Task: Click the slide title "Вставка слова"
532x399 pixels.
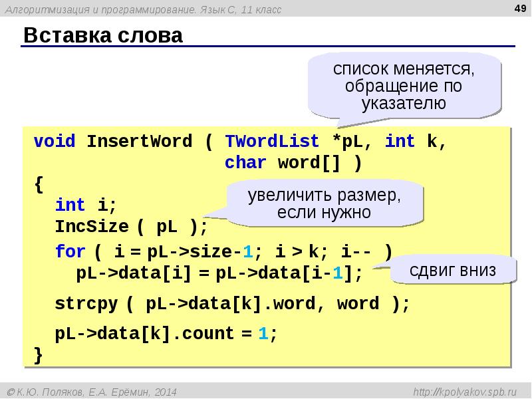Action: click(x=103, y=36)
